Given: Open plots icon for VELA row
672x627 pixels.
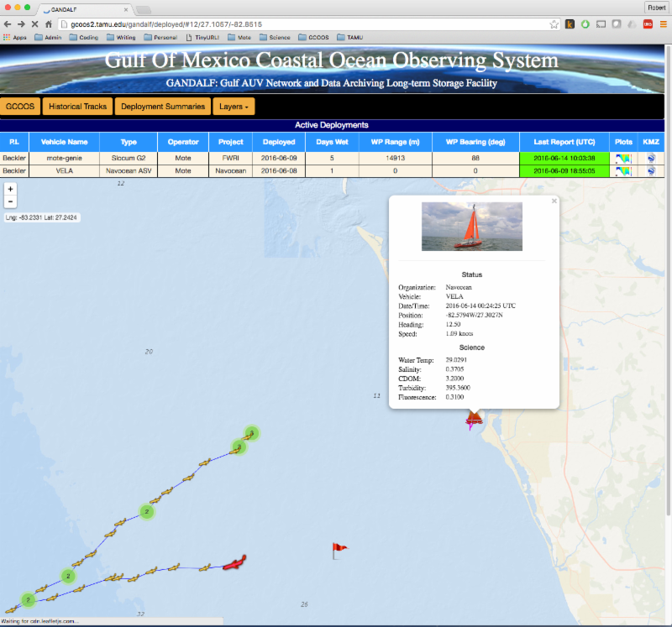Looking at the screenshot, I should click(x=622, y=170).
